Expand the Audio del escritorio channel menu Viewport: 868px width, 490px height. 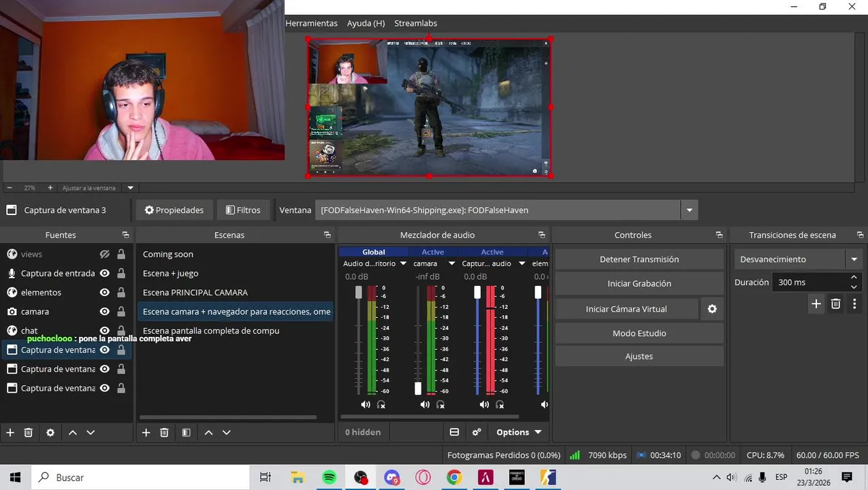tap(403, 263)
